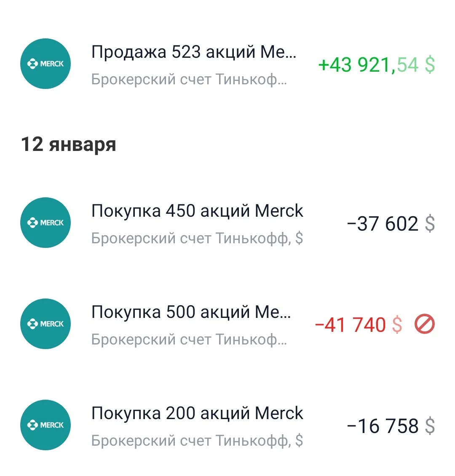The height and width of the screenshot is (476, 455).
Task: Tap Merck logo beside 450 shares purchase
Action: (x=45, y=223)
